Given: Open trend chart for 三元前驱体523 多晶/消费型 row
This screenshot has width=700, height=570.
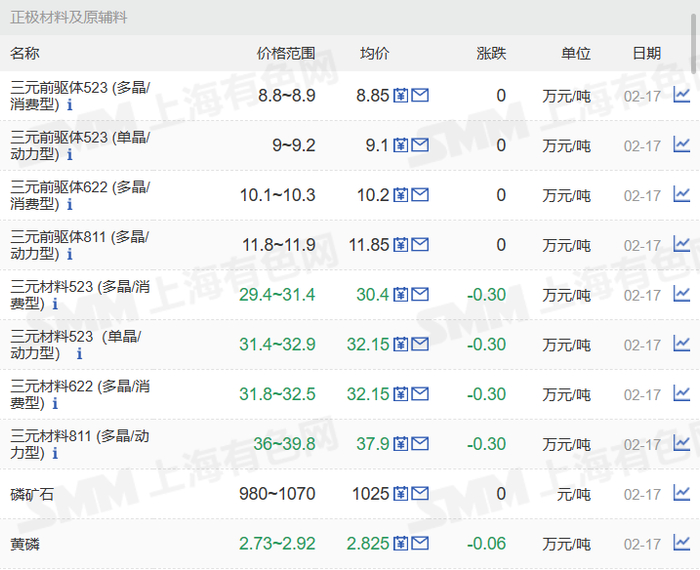Looking at the screenshot, I should (682, 95).
